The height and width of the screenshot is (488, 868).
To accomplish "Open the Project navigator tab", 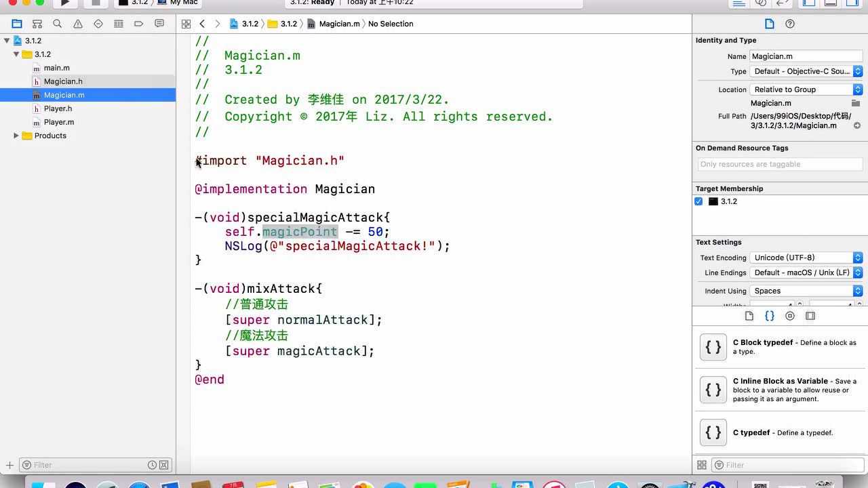I will pos(17,24).
